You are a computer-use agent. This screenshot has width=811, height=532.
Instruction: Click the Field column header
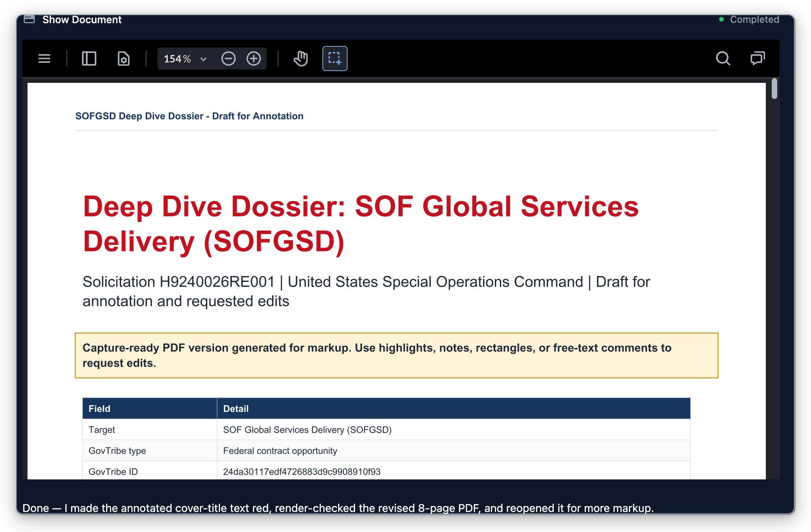click(150, 408)
